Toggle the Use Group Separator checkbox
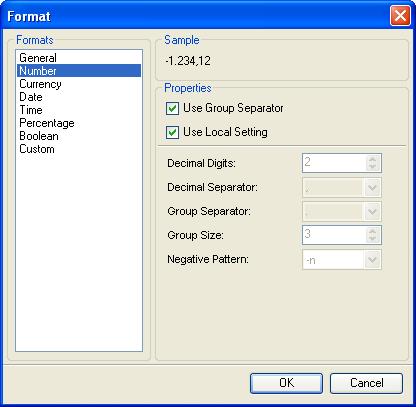The height and width of the screenshot is (407, 416). [x=172, y=108]
